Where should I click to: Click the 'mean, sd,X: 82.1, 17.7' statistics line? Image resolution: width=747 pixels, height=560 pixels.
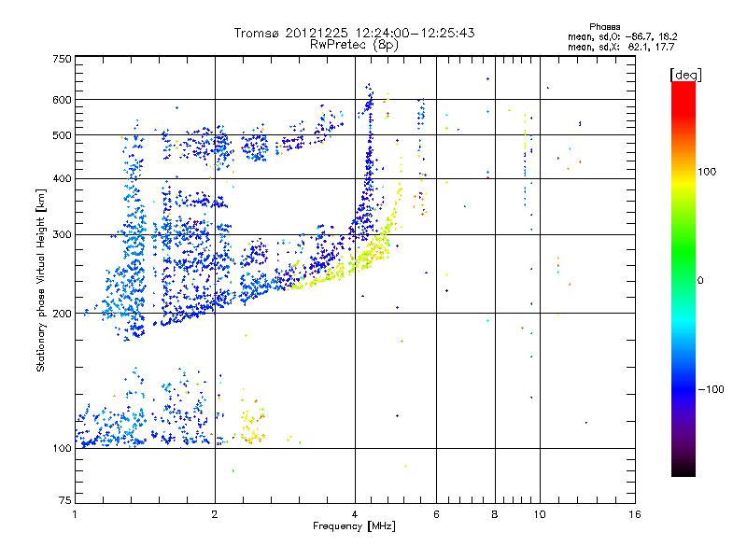[621, 47]
